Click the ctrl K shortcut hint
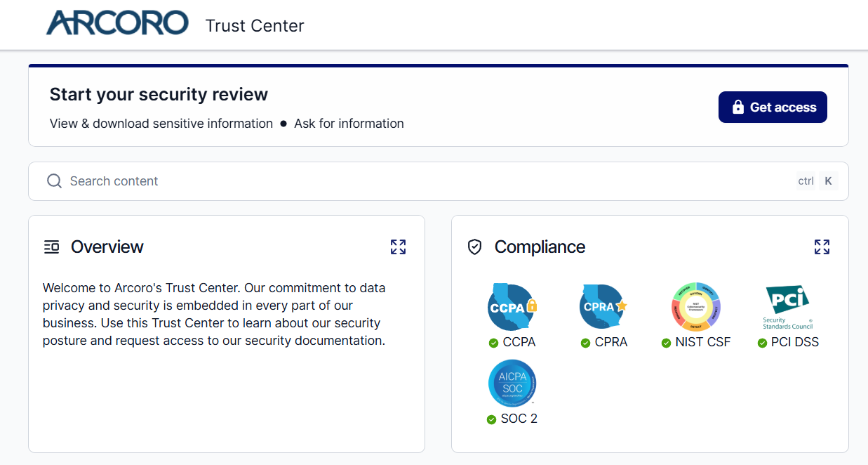This screenshot has width=868, height=465. [x=817, y=181]
